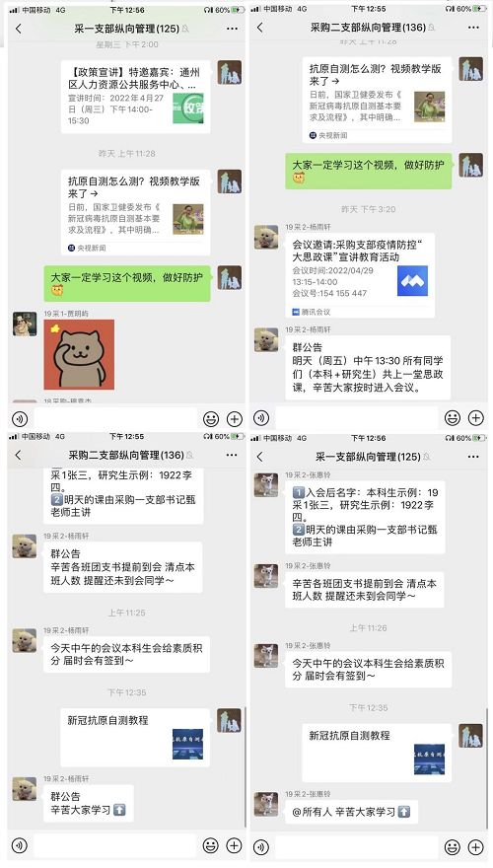Open emoji picker in top-right 采购二支部 chat
This screenshot has width=493, height=868.
pos(453,418)
